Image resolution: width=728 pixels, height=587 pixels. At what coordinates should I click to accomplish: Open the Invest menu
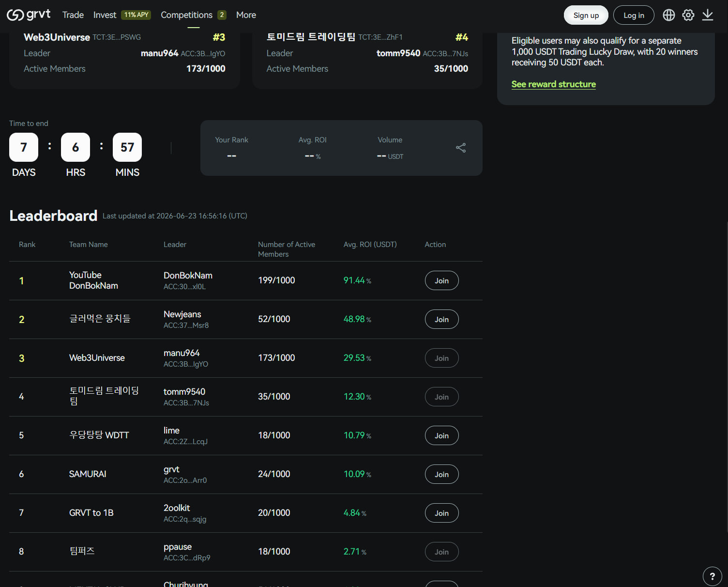coord(105,15)
